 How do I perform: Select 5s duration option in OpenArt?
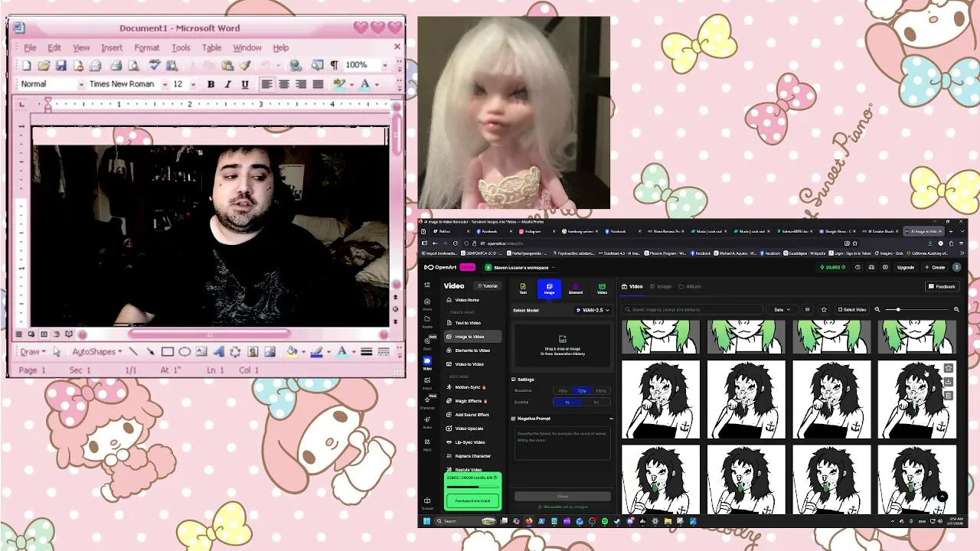pos(568,402)
